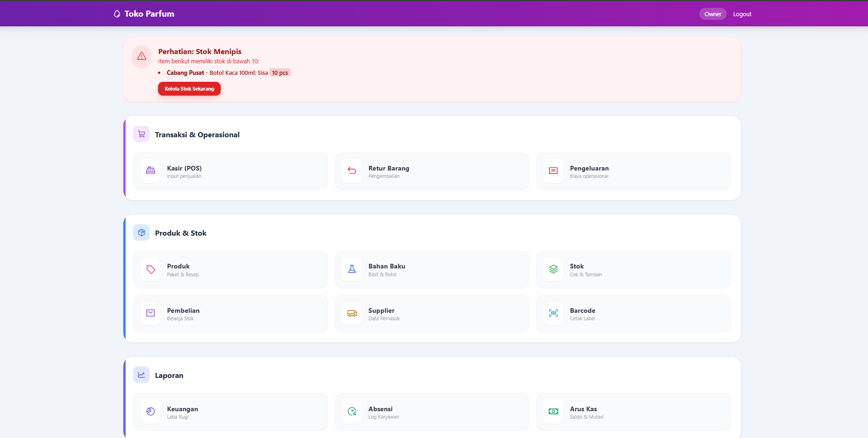Click the Kasir (POS) cash register icon

coord(151,171)
